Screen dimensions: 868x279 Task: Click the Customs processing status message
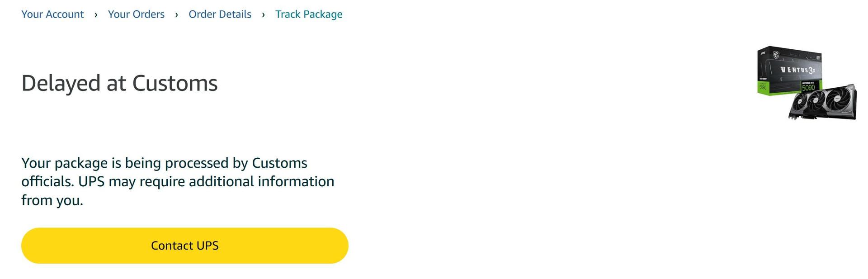click(178, 181)
